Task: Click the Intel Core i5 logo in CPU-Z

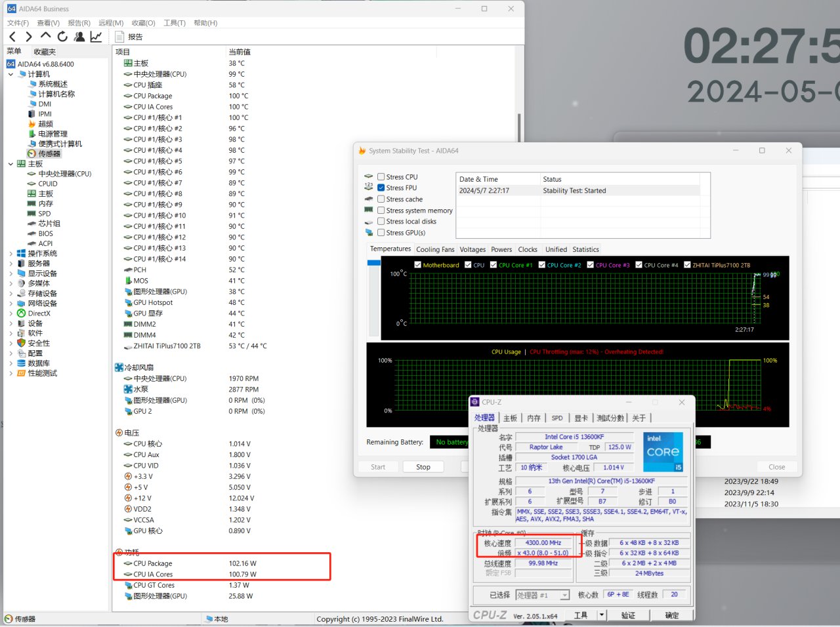Action: point(663,451)
